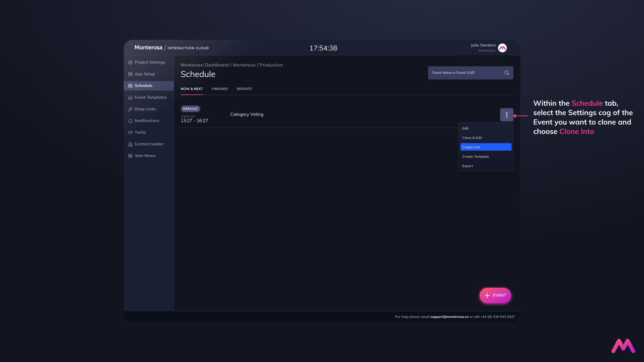Switch to the Repeats tab

[x=244, y=89]
